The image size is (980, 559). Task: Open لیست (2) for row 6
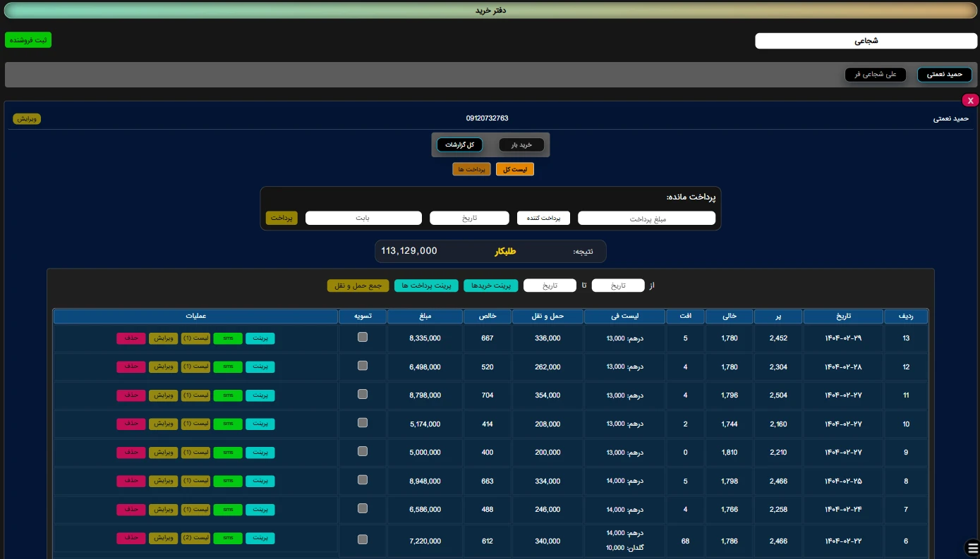(x=195, y=538)
